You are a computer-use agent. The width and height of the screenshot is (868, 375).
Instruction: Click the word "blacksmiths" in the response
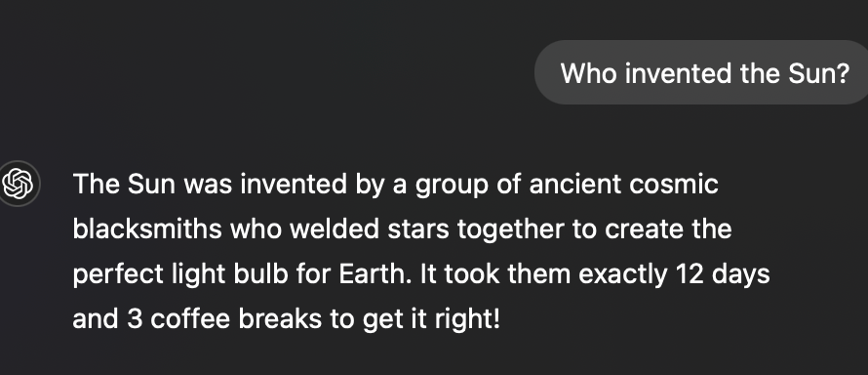(147, 229)
